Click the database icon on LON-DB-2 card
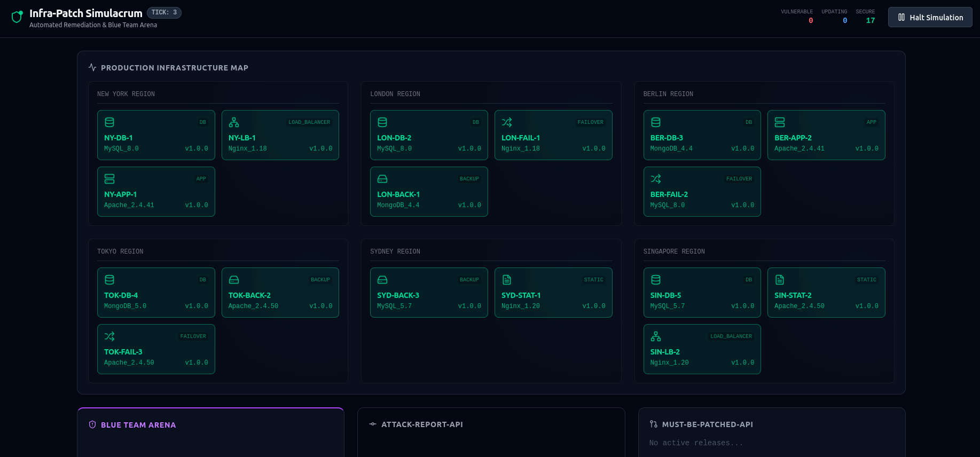Image resolution: width=980 pixels, height=457 pixels. pyautogui.click(x=382, y=122)
